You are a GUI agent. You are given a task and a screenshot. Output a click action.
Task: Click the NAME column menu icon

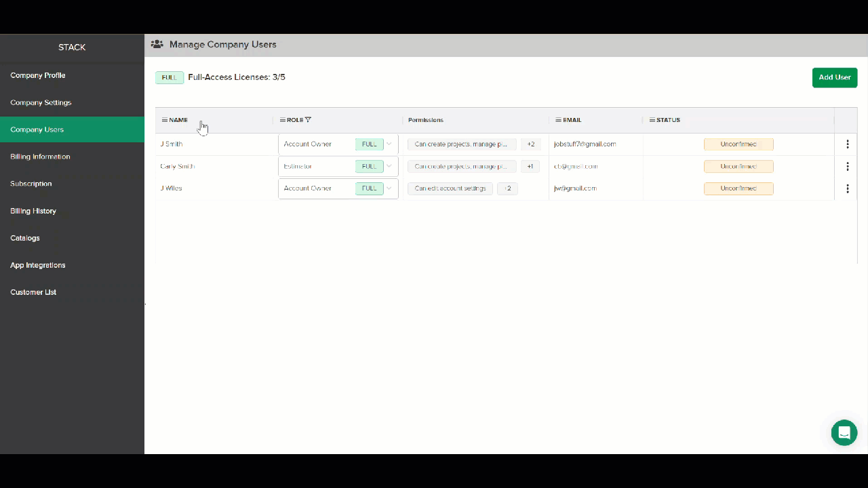tap(165, 120)
